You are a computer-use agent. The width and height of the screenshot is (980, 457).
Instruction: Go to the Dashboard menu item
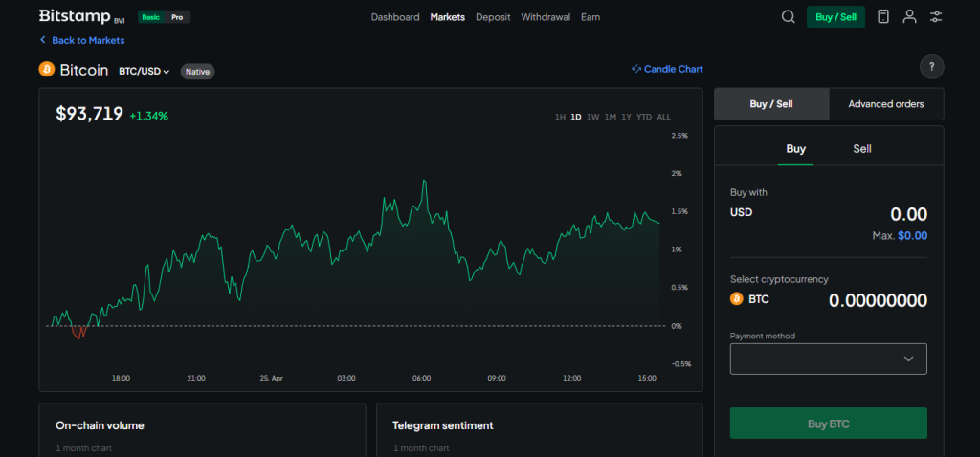coord(395,17)
